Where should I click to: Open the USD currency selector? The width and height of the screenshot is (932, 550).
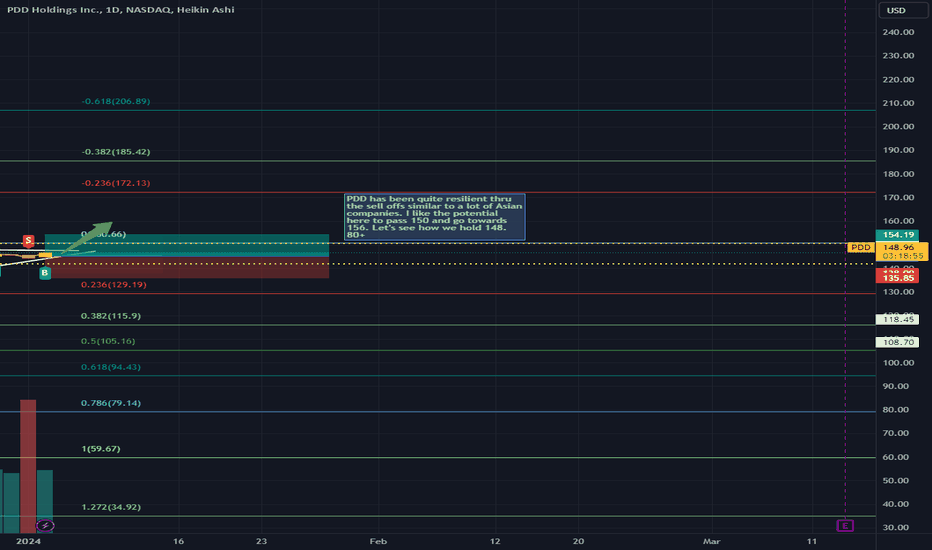[x=903, y=10]
